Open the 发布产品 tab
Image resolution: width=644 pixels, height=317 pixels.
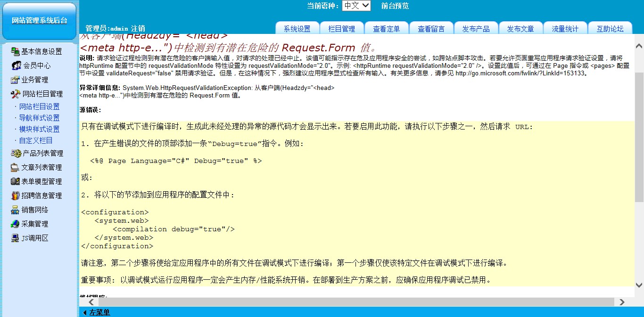pyautogui.click(x=476, y=29)
